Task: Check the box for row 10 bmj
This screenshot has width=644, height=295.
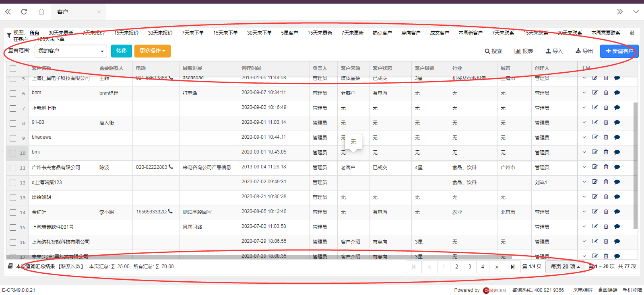Action: [x=13, y=153]
